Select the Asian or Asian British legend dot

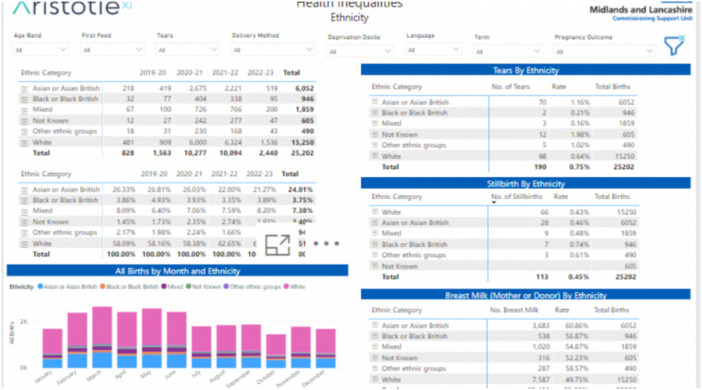[40, 287]
